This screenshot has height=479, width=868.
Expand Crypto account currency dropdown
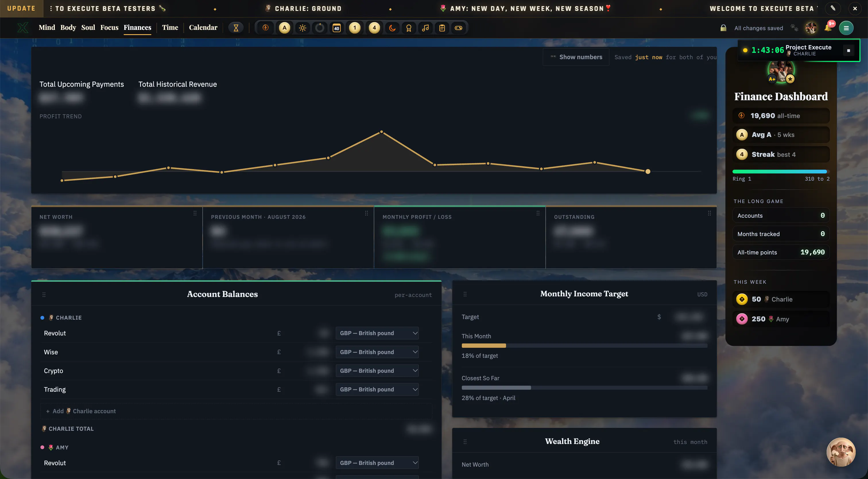tap(377, 370)
